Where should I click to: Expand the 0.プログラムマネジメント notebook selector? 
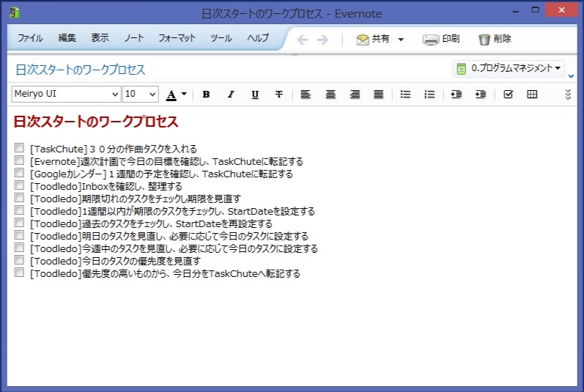tap(510, 68)
